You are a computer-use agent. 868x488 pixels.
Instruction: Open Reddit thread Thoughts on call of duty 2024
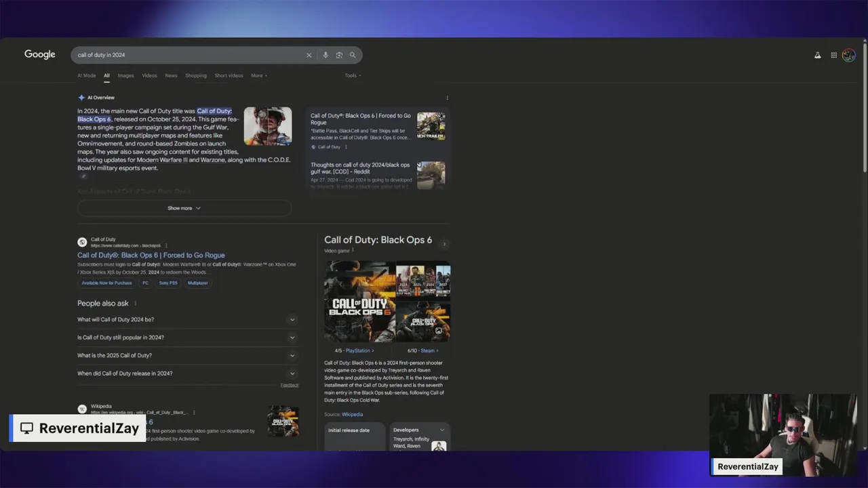(360, 168)
